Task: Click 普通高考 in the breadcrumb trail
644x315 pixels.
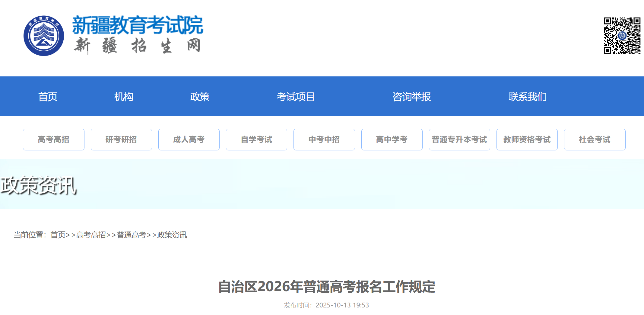Action: [x=132, y=235]
